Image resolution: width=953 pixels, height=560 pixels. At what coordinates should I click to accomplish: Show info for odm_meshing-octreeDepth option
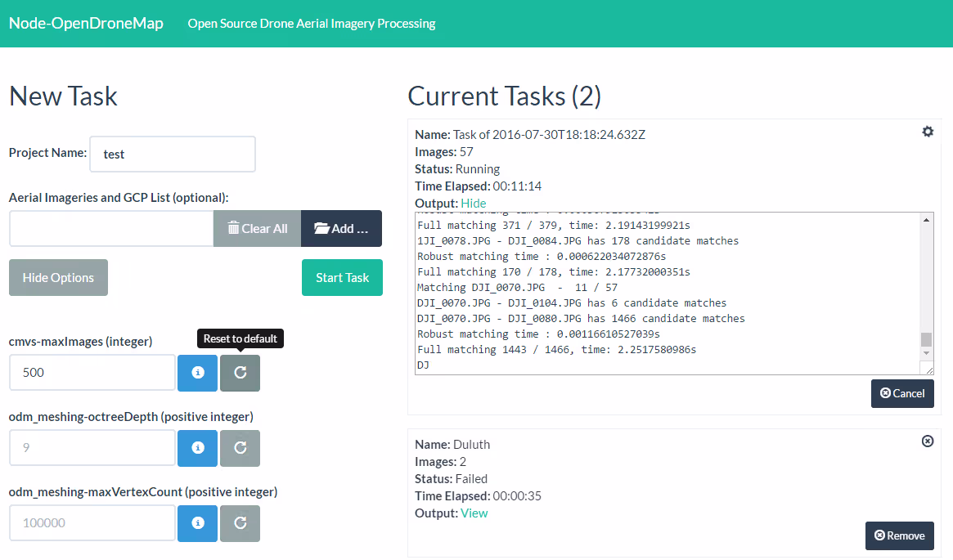(197, 448)
